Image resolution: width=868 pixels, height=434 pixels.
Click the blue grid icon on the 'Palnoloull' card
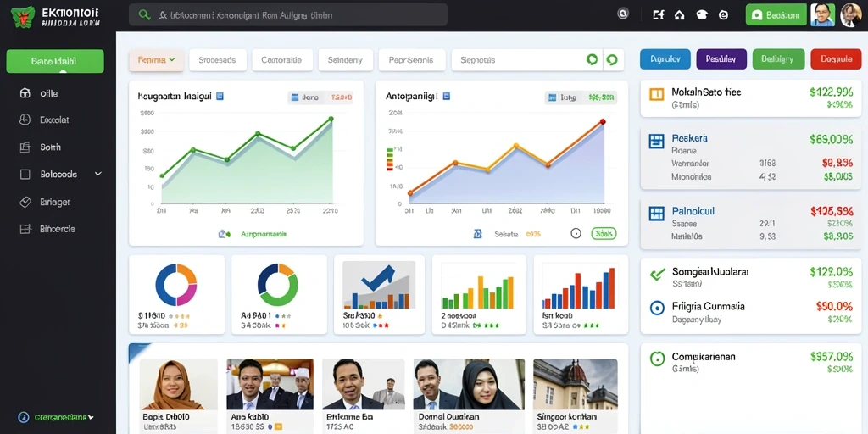click(656, 214)
